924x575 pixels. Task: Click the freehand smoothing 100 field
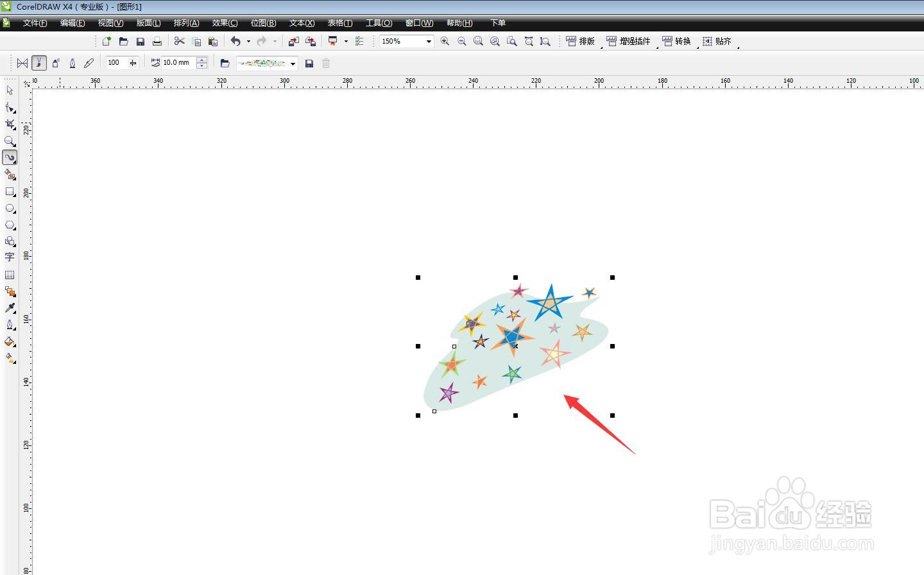click(x=117, y=63)
